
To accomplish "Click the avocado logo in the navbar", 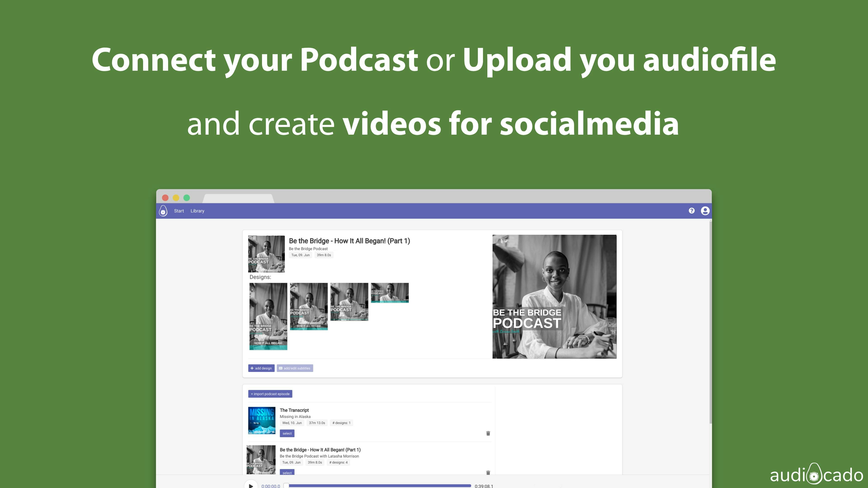I will tap(163, 211).
